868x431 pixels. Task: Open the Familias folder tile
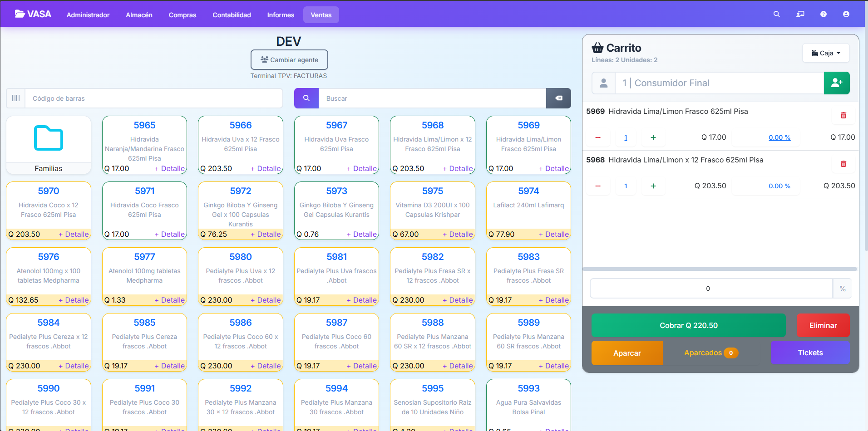pyautogui.click(x=49, y=145)
